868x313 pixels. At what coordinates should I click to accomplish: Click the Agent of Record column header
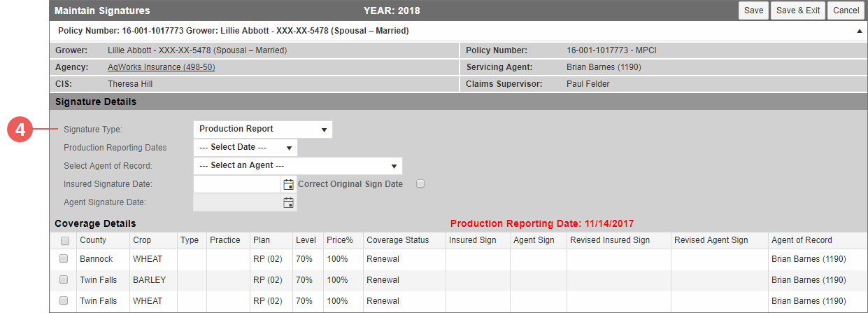(802, 240)
